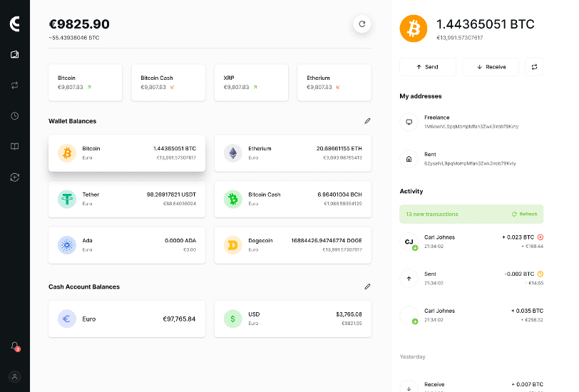The image size is (579, 392).
Task: Select the XRP price ticker card
Action: (x=251, y=82)
